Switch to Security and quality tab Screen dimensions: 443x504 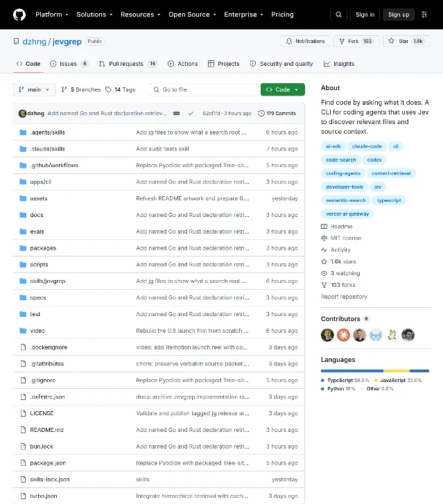[281, 64]
